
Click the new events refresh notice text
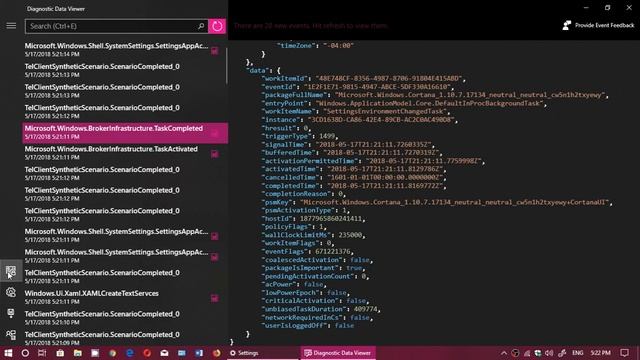click(310, 26)
